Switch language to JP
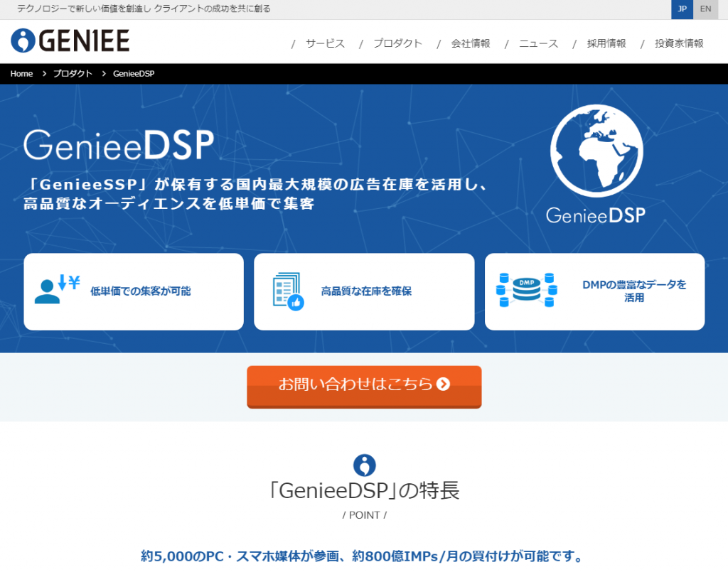Image resolution: width=728 pixels, height=572 pixels. [x=682, y=9]
